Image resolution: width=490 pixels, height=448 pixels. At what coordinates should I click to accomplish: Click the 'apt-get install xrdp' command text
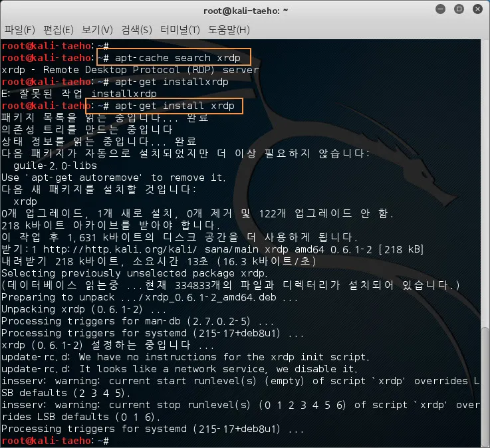(x=175, y=106)
